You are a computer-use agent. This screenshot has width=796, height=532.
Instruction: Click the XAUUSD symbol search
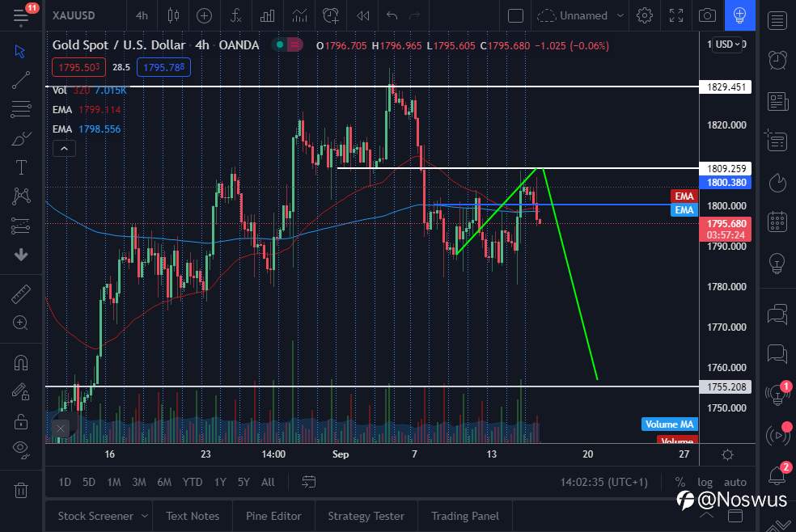[x=74, y=15]
